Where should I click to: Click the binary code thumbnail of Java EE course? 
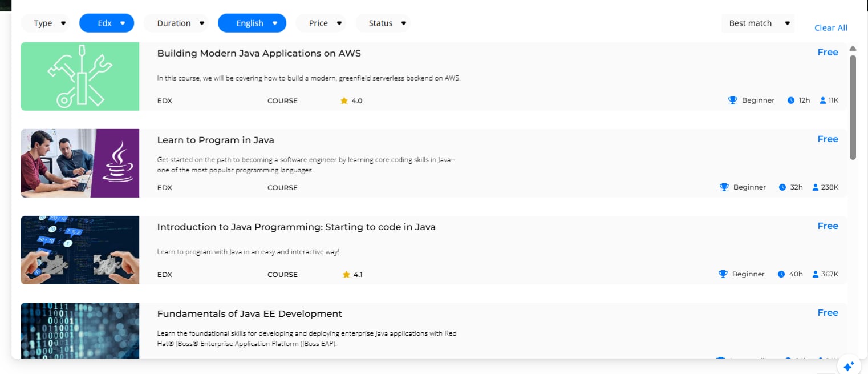coord(80,331)
